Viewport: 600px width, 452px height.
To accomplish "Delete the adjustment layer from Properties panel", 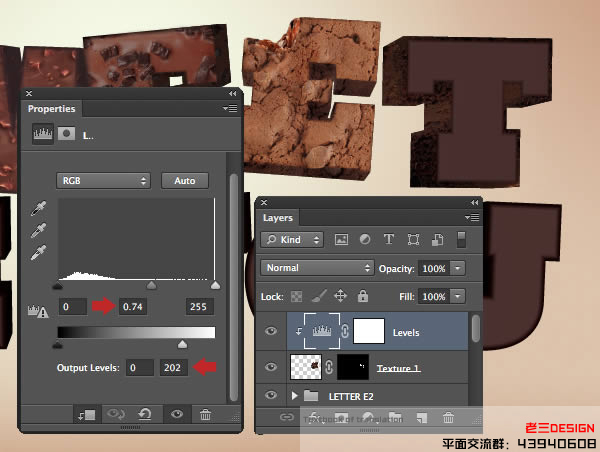I will pos(205,414).
